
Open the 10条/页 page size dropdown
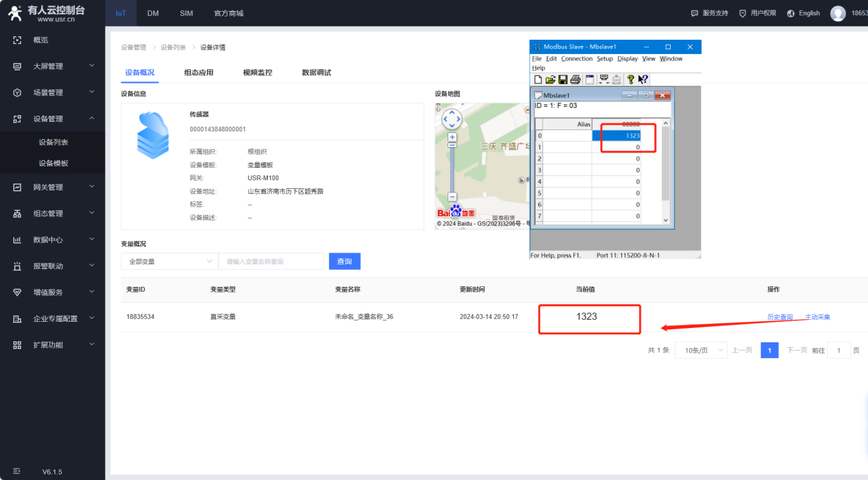point(700,351)
